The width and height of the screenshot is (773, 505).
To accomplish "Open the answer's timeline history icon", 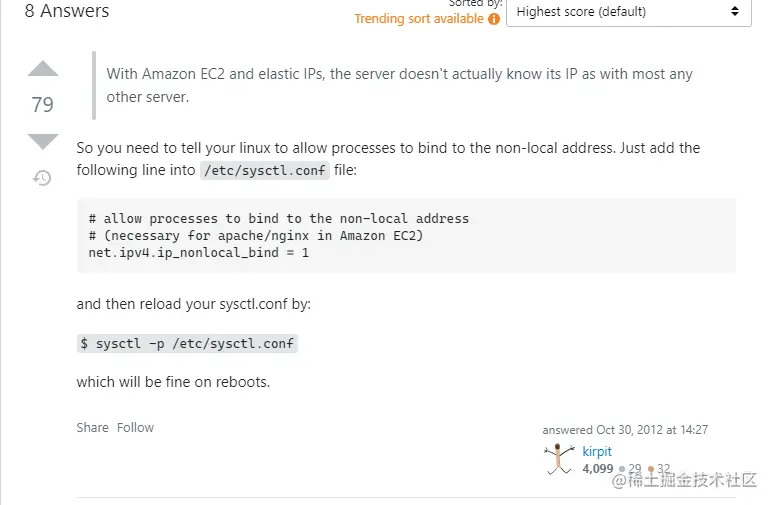I will tap(42, 178).
